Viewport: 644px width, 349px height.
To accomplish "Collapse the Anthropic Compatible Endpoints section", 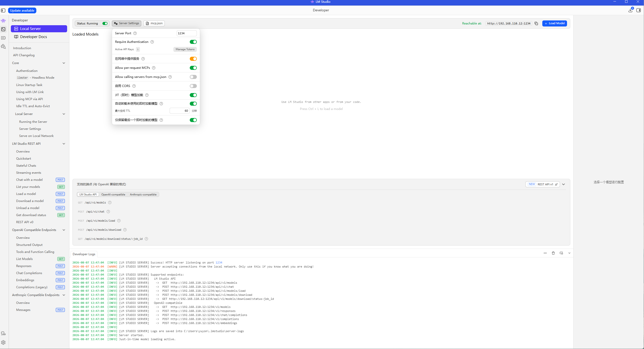I will (x=64, y=295).
